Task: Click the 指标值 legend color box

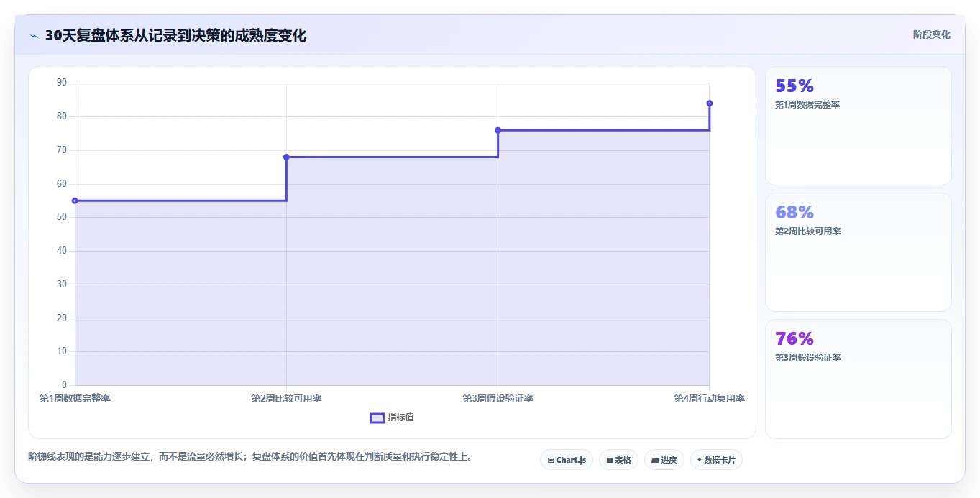Action: point(377,418)
